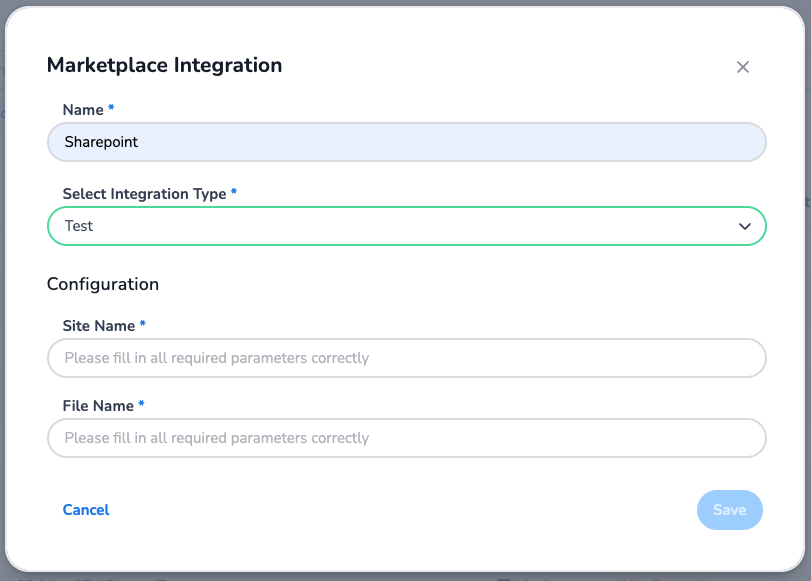811x581 pixels.
Task: Click the required asterisk beside File Name
Action: (141, 405)
